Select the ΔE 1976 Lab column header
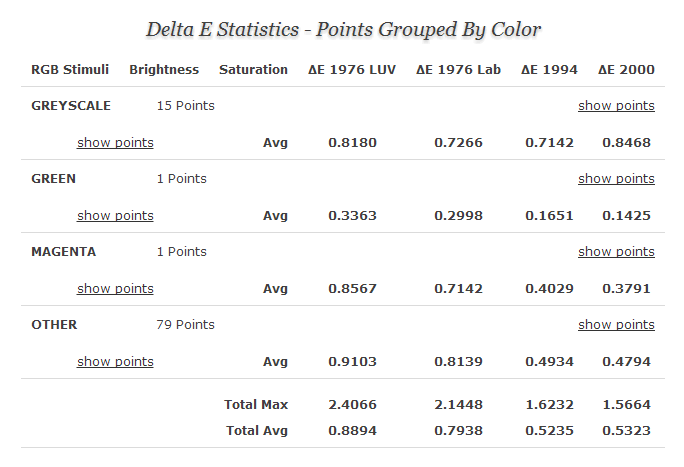This screenshot has height=467, width=684. [x=458, y=69]
